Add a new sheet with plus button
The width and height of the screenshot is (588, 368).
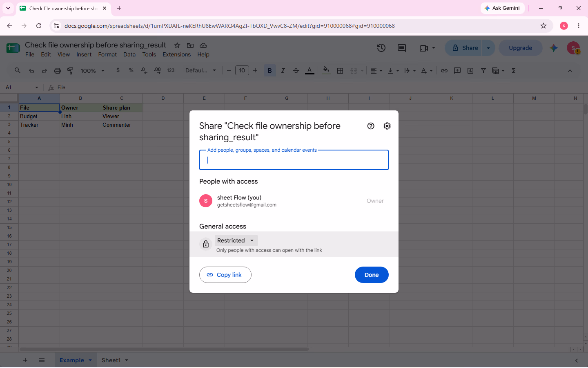pos(25,360)
